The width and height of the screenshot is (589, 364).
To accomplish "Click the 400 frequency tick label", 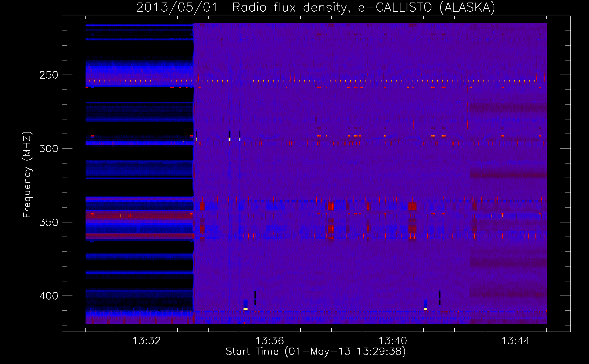I will (x=49, y=296).
